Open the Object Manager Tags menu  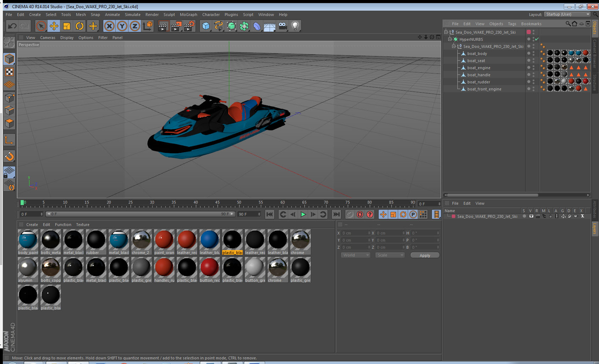[512, 24]
